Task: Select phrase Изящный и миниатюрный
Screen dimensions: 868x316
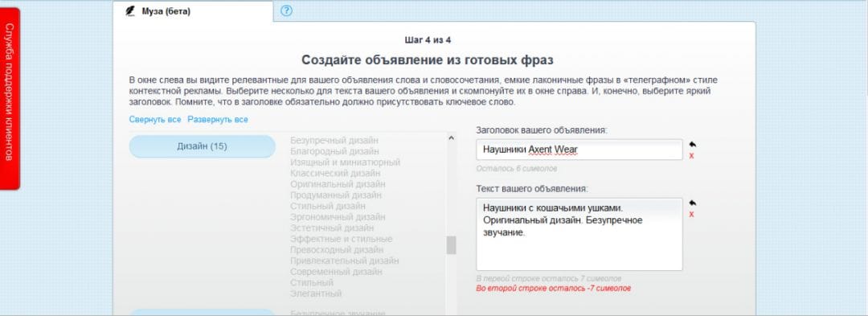Action: pos(345,162)
